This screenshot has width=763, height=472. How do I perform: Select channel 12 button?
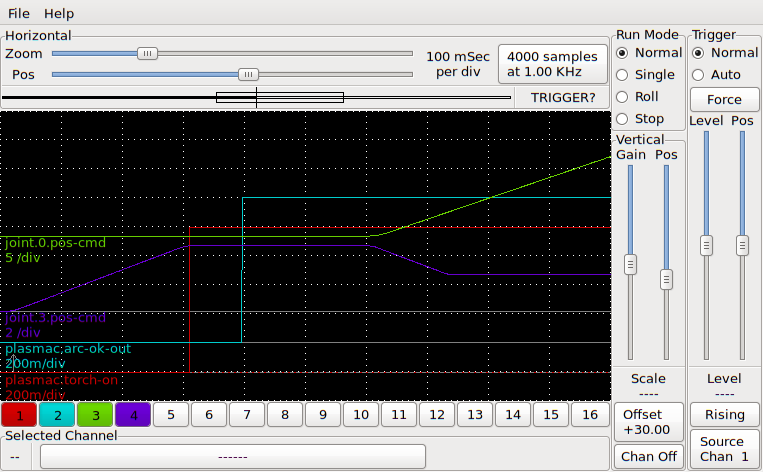[x=436, y=415]
